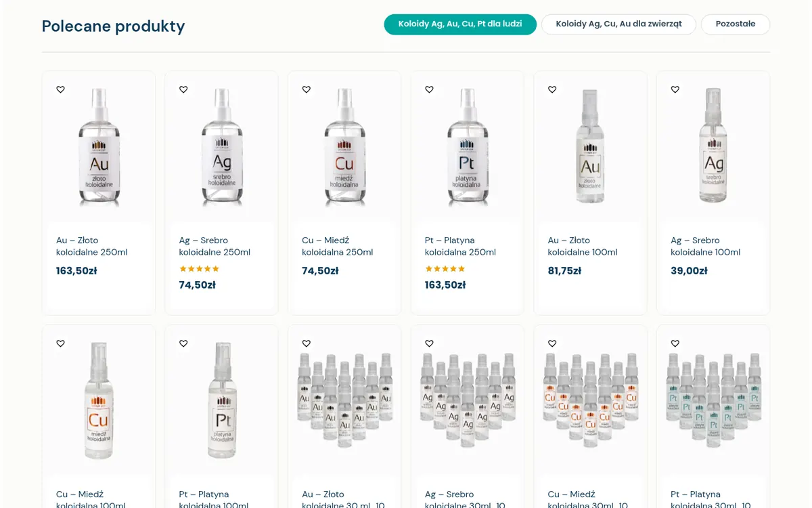The width and height of the screenshot is (812, 508).
Task: Click wishlist heart on Cu Miedź 250ml
Action: [x=307, y=89]
